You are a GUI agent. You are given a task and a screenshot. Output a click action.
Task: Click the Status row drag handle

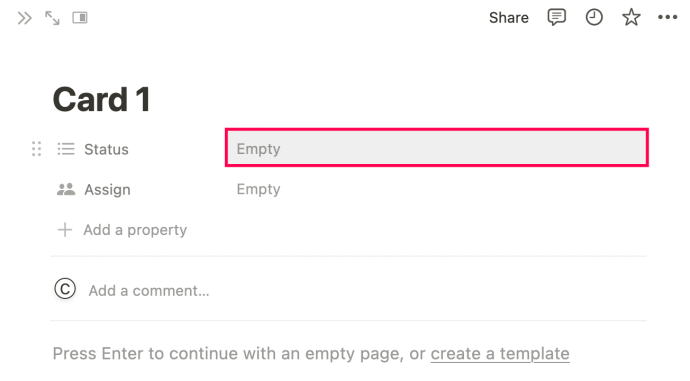tap(37, 149)
